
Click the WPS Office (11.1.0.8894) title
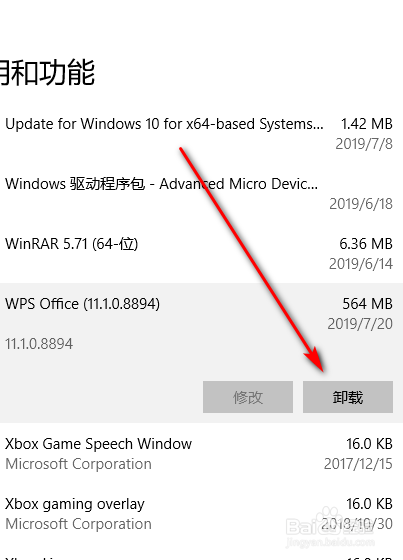click(83, 304)
